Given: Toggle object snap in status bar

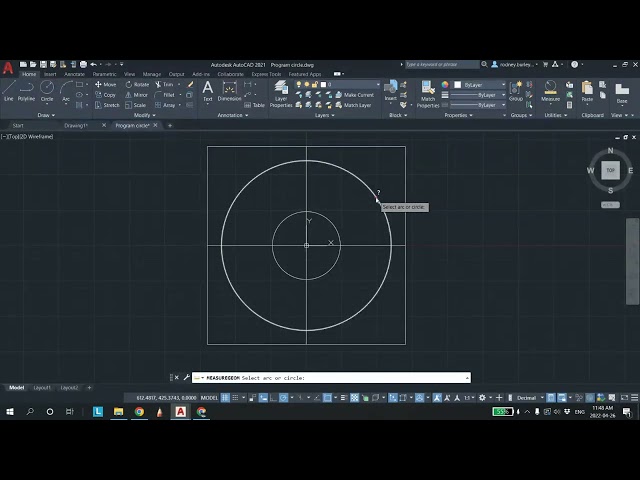Looking at the screenshot, I should coord(327,398).
